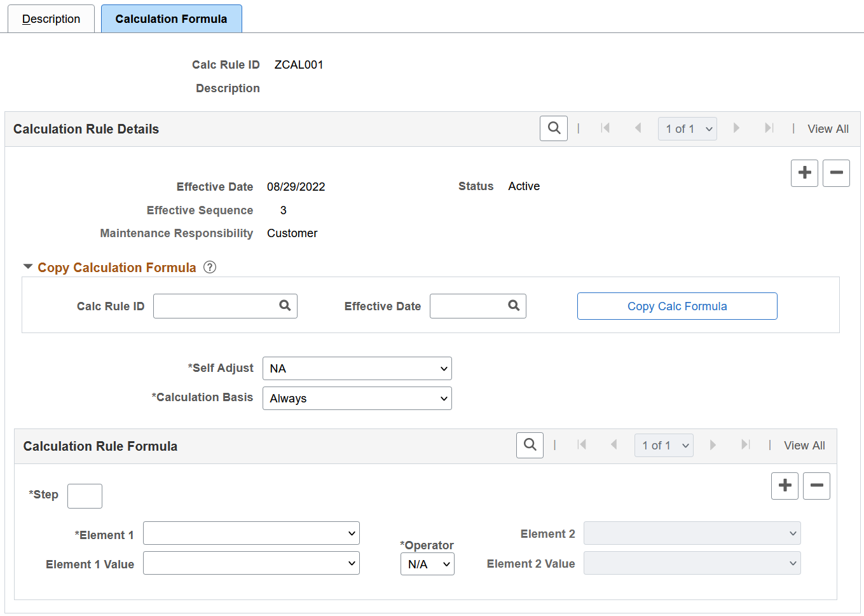Delete the Calculation Rule Details row
This screenshot has height=616, width=864.
pos(836,173)
